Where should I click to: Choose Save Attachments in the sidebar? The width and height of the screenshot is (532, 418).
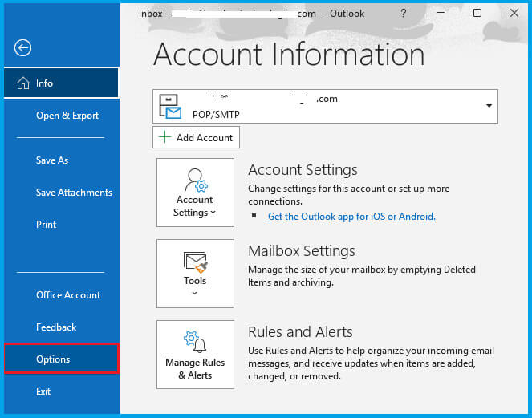pos(74,193)
